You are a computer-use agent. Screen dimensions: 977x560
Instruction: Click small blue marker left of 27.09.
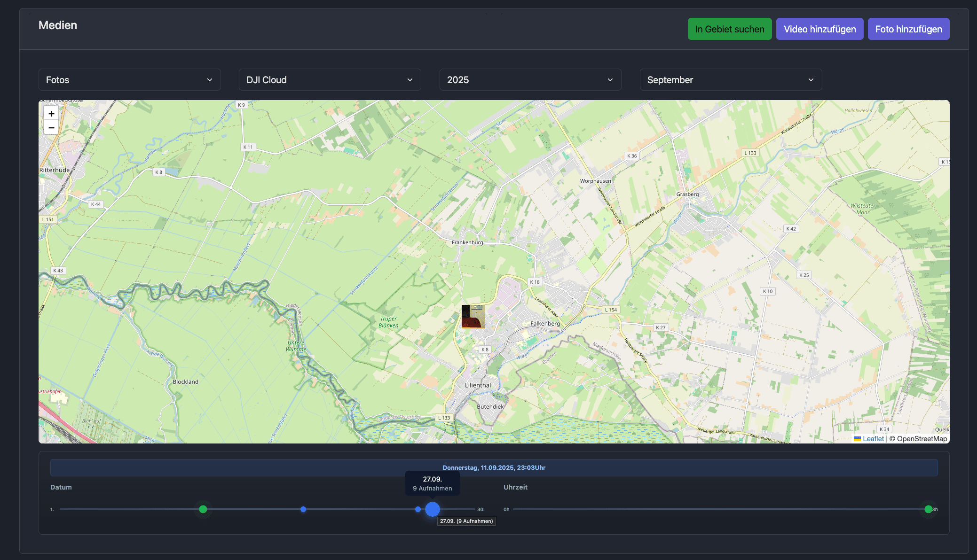pyautogui.click(x=418, y=509)
